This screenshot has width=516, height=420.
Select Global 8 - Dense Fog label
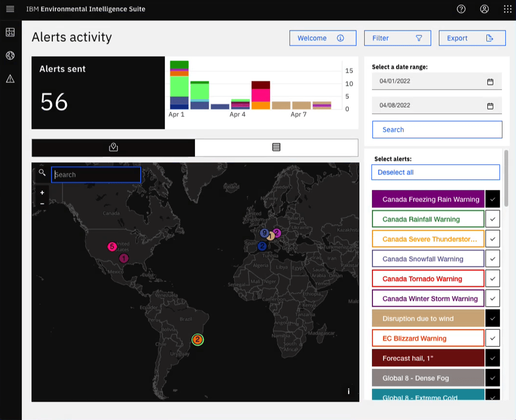(428, 378)
